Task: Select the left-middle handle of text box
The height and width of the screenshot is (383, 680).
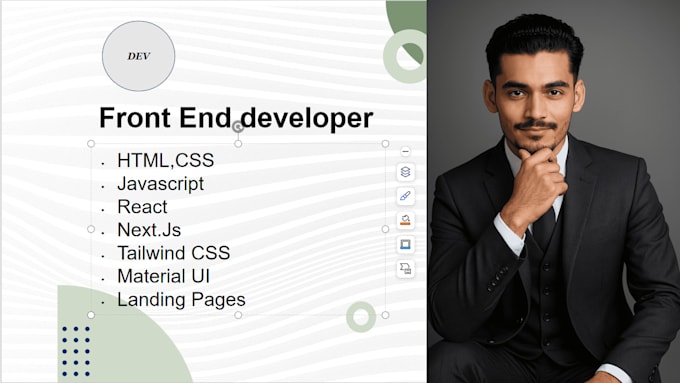Action: coord(91,229)
